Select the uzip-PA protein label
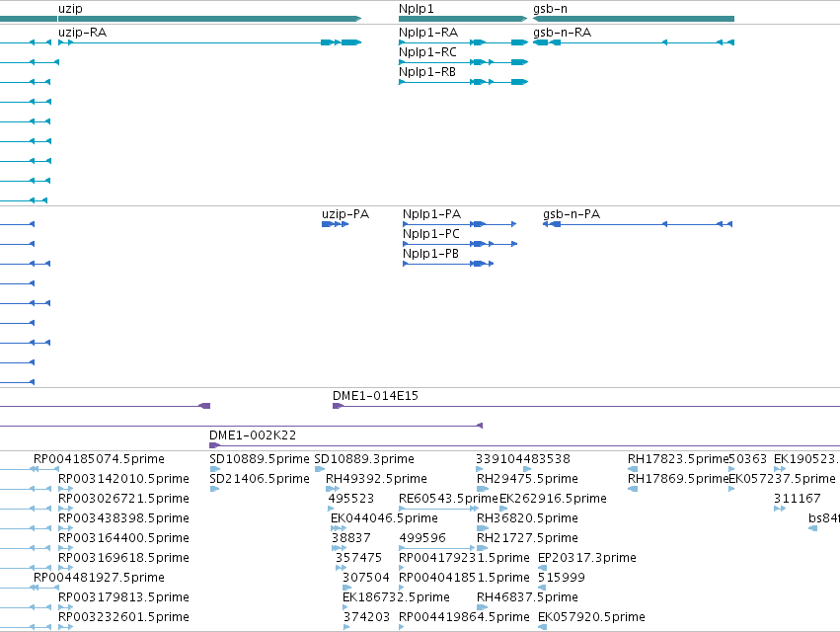The height and width of the screenshot is (632, 840). tap(345, 214)
